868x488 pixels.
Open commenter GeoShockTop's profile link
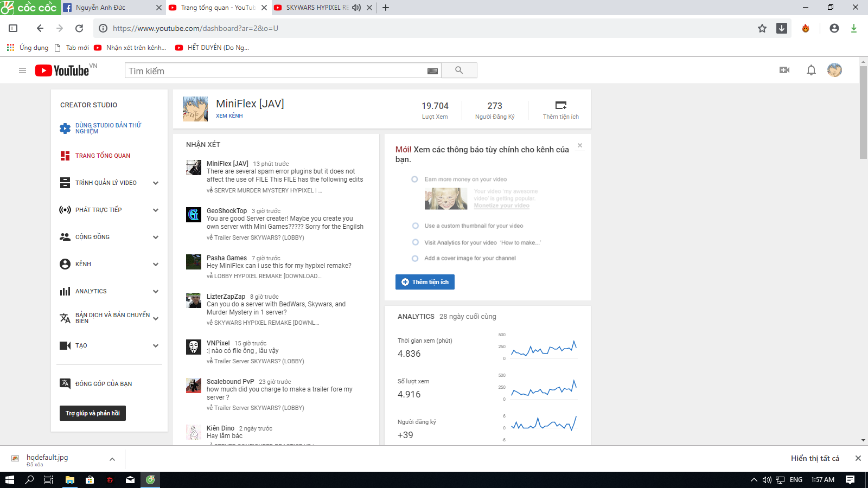227,211
